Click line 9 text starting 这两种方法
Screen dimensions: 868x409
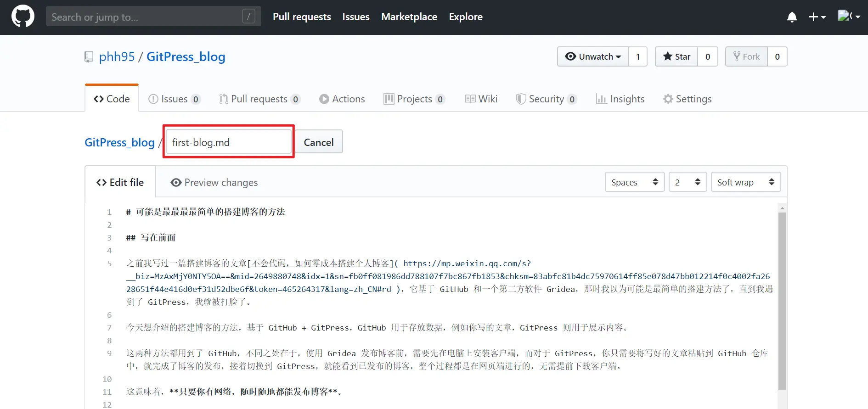pyautogui.click(x=447, y=359)
